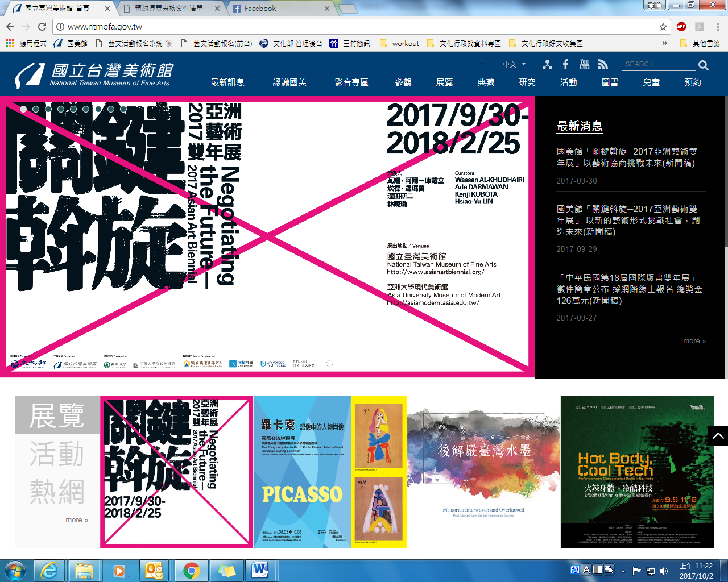Open the 三竹簡訊 bookmark
The height and width of the screenshot is (582, 728).
350,43
